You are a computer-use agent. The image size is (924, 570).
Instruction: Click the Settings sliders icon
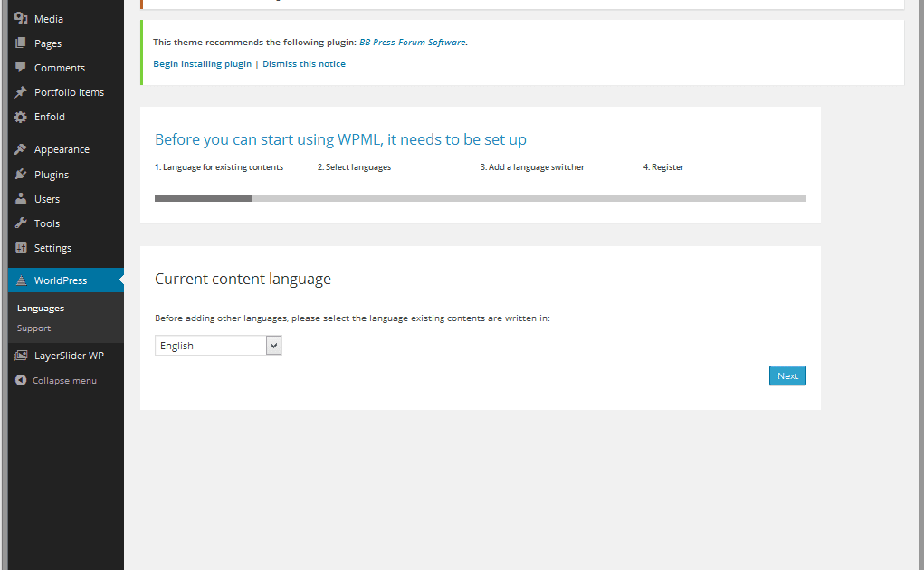click(x=21, y=247)
